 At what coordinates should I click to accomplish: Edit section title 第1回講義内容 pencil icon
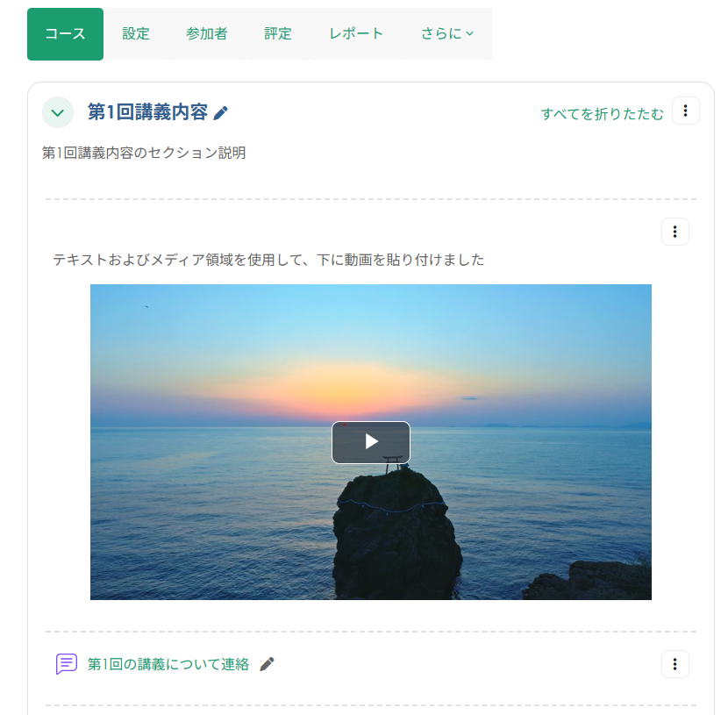tap(220, 113)
